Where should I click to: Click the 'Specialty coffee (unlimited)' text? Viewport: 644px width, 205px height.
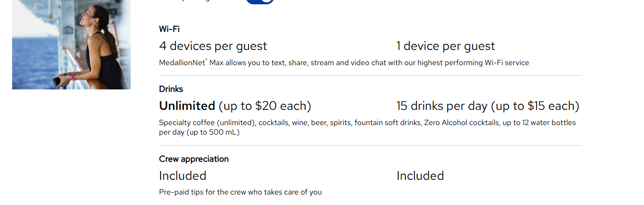point(208,123)
